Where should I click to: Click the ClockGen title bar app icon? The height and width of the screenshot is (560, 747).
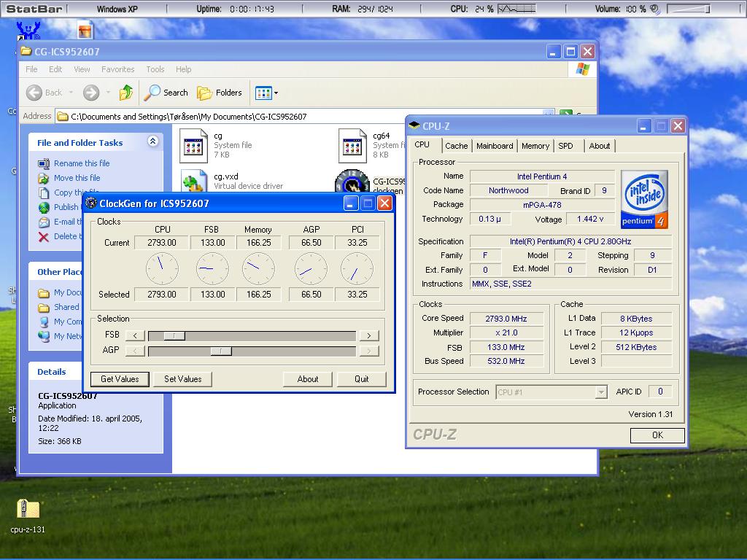pyautogui.click(x=90, y=203)
